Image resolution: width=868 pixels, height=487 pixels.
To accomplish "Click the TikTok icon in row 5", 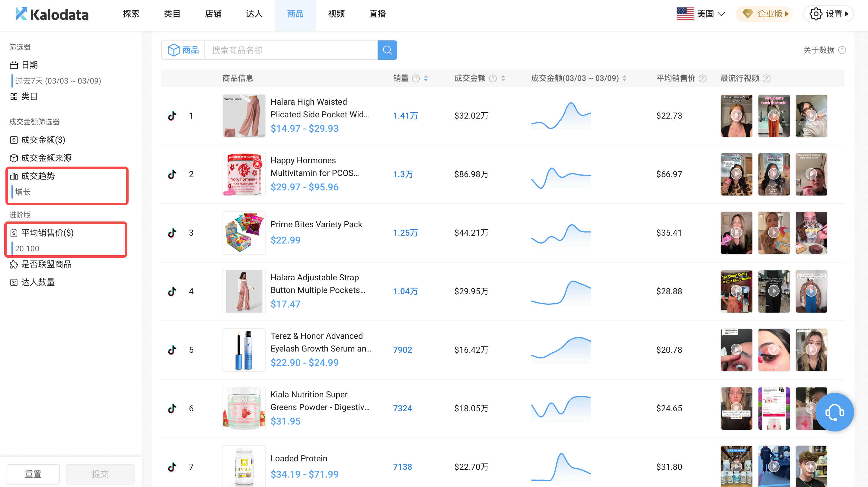I will (x=172, y=350).
